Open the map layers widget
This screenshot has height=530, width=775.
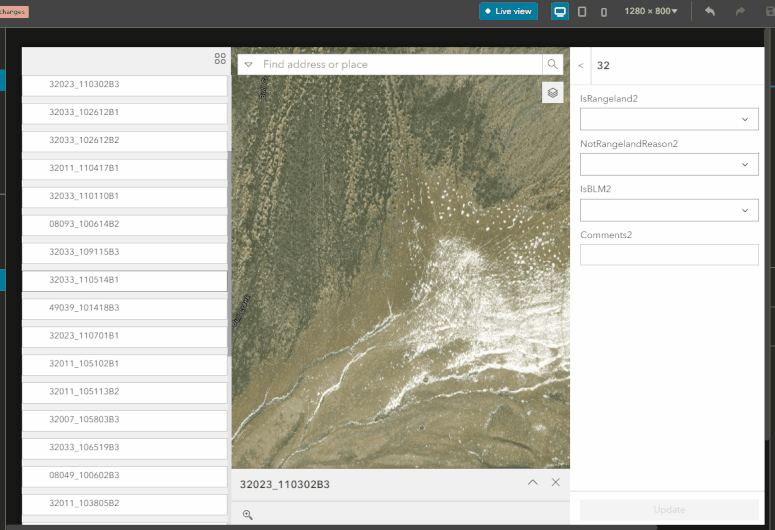553,92
